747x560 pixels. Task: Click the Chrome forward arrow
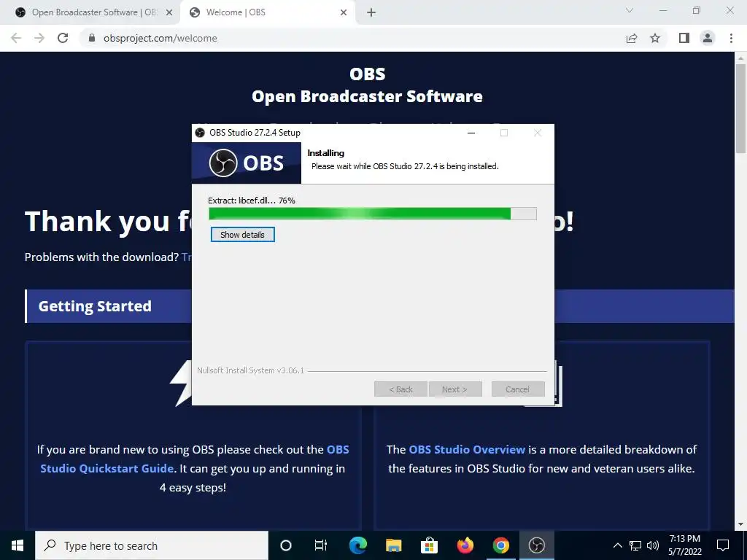pyautogui.click(x=39, y=38)
